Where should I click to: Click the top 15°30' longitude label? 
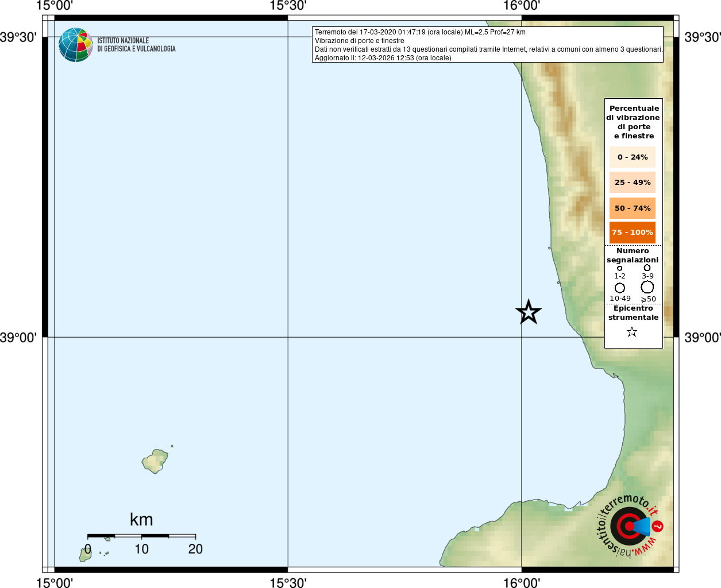coord(288,6)
